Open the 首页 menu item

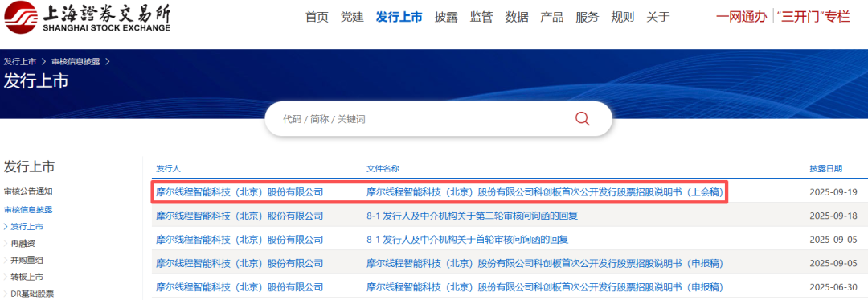coord(317,17)
